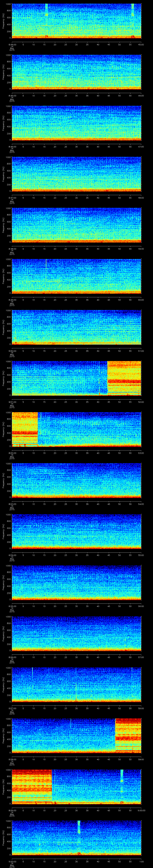Open the spectrogram panel starting at 8:48:00
Viewport: 153px width, 868px height.
(77, 225)
